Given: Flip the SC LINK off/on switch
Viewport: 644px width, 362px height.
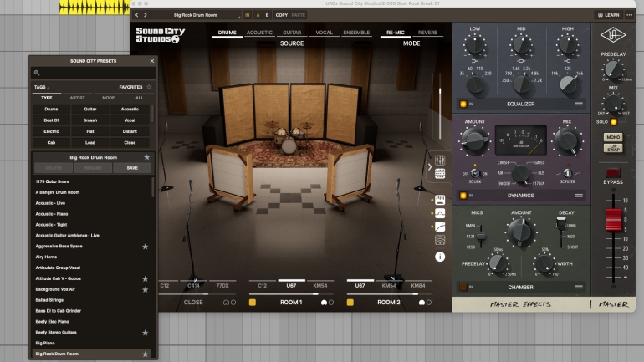Looking at the screenshot, I should click(x=475, y=173).
